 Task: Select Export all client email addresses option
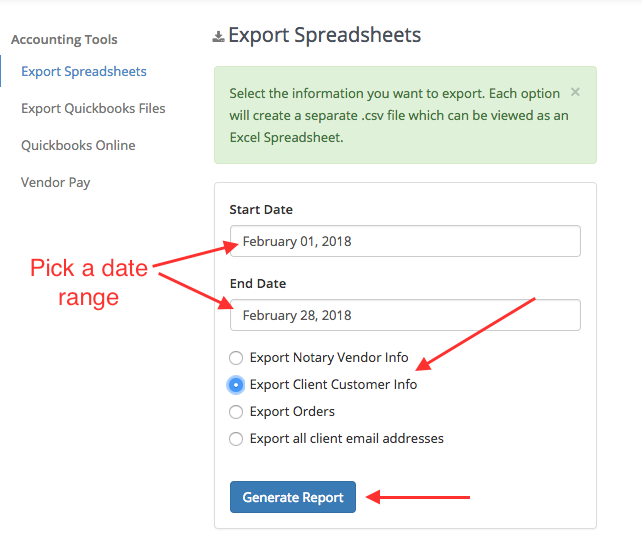236,439
